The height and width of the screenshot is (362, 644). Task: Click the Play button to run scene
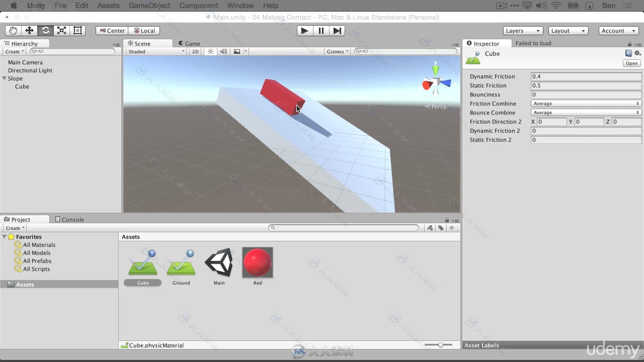pyautogui.click(x=304, y=31)
